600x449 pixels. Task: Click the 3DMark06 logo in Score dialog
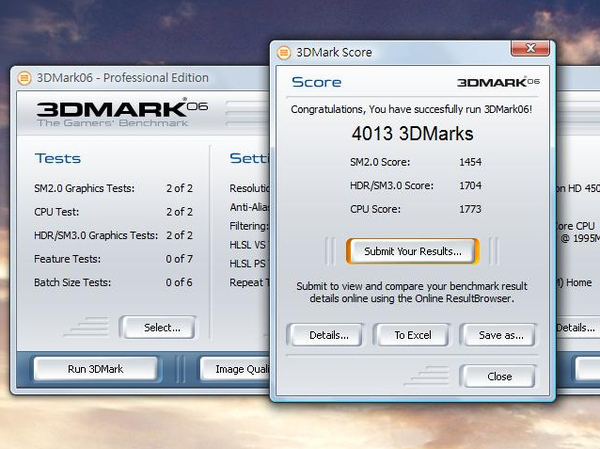(498, 82)
